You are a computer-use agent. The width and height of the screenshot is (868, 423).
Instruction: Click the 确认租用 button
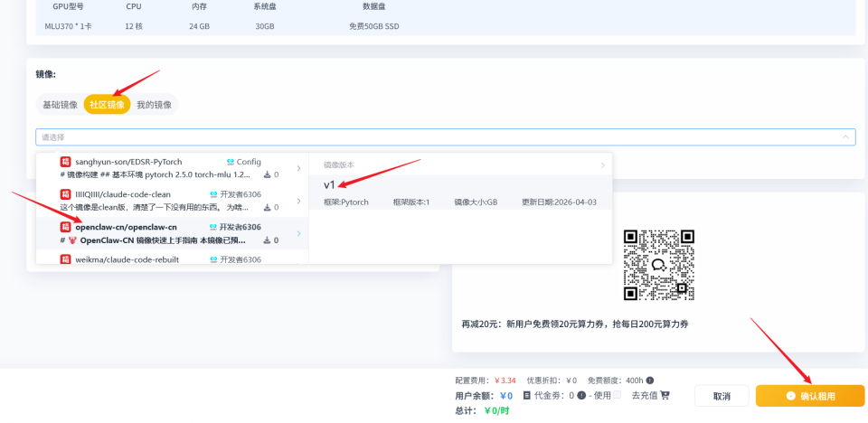(x=810, y=396)
